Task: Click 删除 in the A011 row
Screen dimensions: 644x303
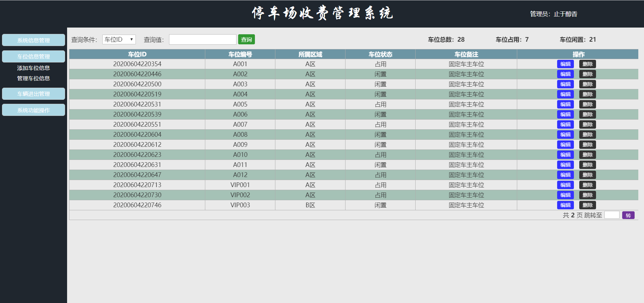Action: click(x=588, y=165)
